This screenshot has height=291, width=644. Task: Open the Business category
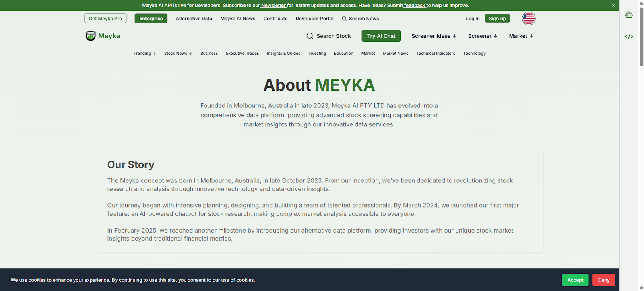pyautogui.click(x=209, y=53)
